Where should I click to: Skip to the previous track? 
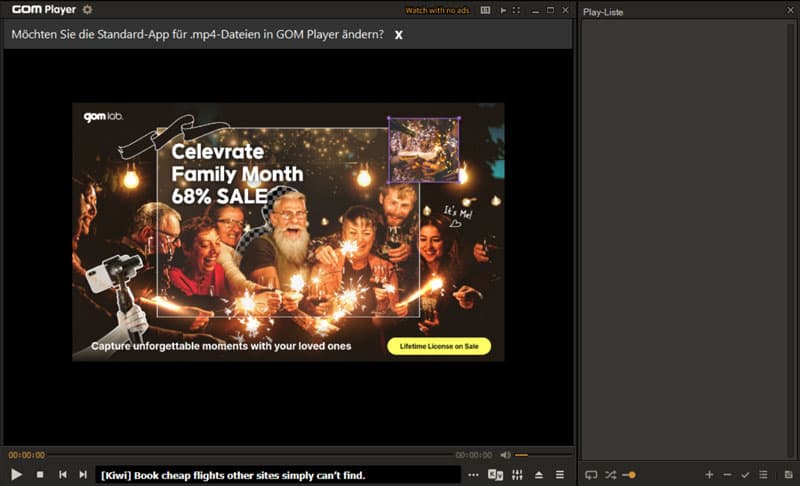[x=63, y=475]
